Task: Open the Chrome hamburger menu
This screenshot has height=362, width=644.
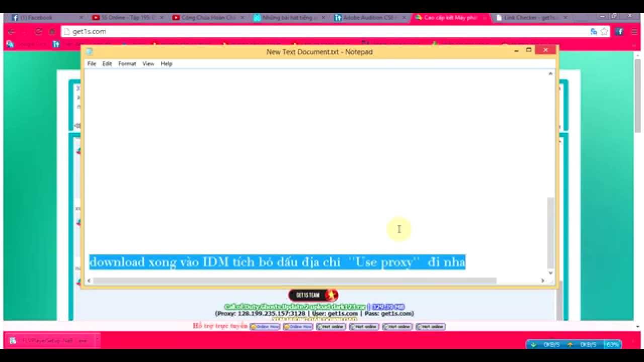Action: click(x=634, y=32)
